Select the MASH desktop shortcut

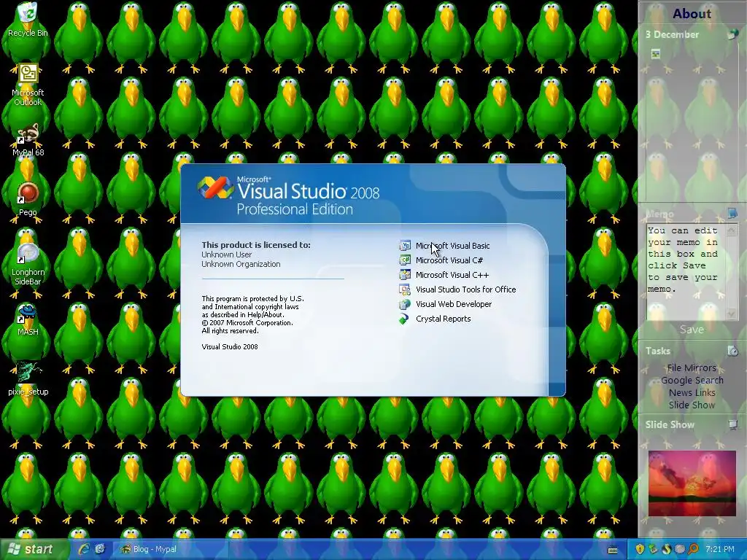28,319
